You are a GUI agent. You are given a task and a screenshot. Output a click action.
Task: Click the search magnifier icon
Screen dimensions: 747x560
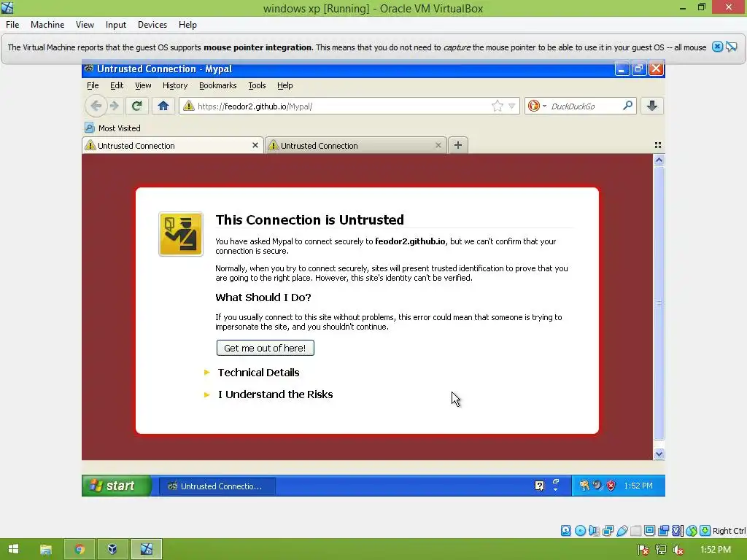pyautogui.click(x=628, y=105)
